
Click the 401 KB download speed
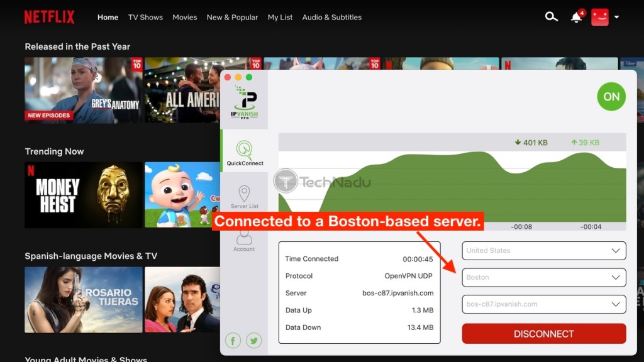coord(531,143)
